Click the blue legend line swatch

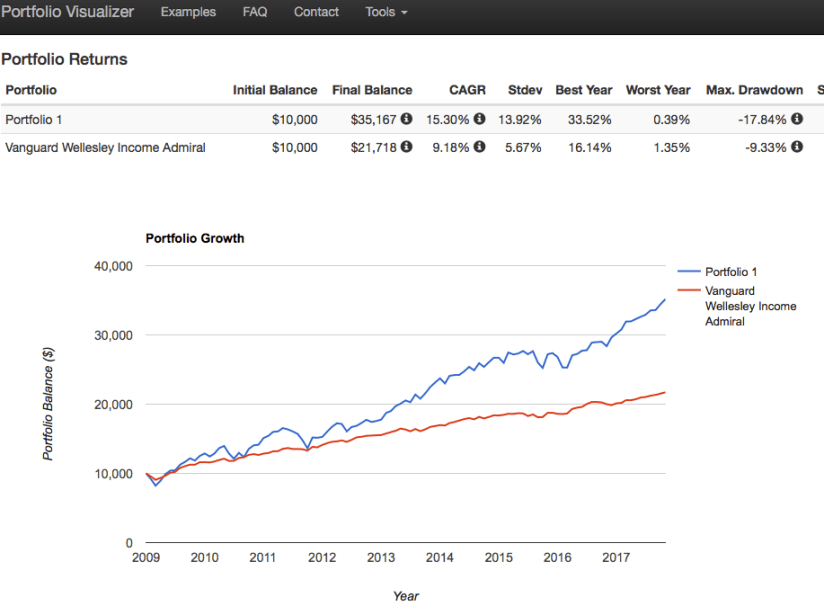pos(689,271)
